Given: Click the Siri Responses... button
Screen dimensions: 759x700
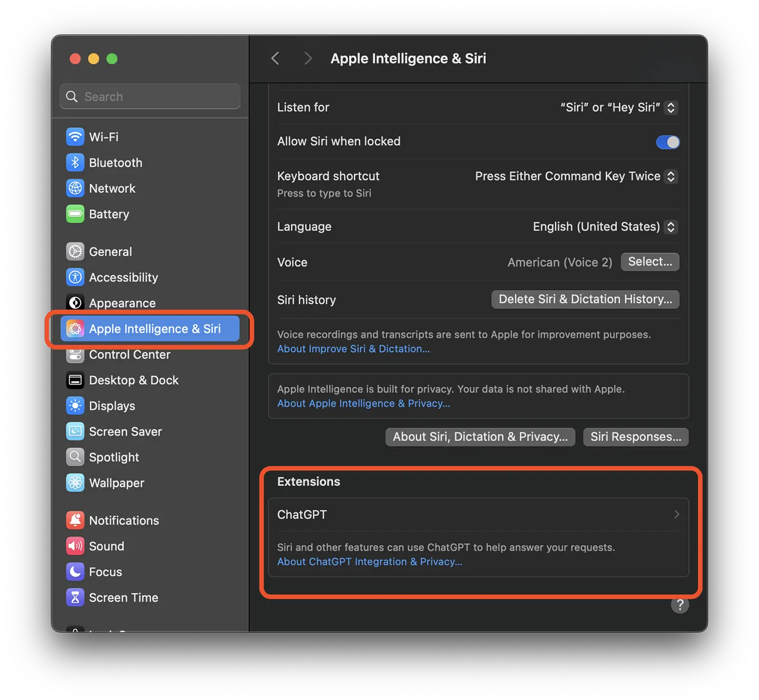Looking at the screenshot, I should (636, 437).
